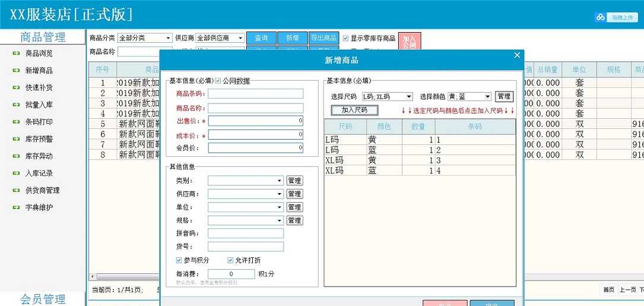Screen dimensions: 644x306
Task: Click 管理 next to 选择颜色
Action: [504, 97]
